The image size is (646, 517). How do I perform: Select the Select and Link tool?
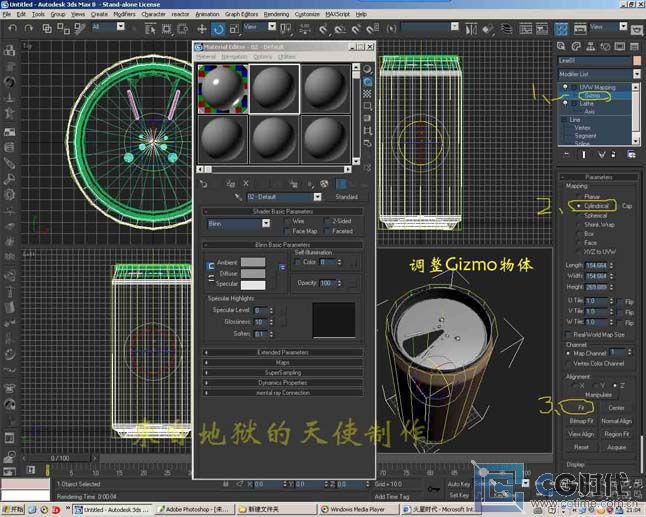(47, 28)
